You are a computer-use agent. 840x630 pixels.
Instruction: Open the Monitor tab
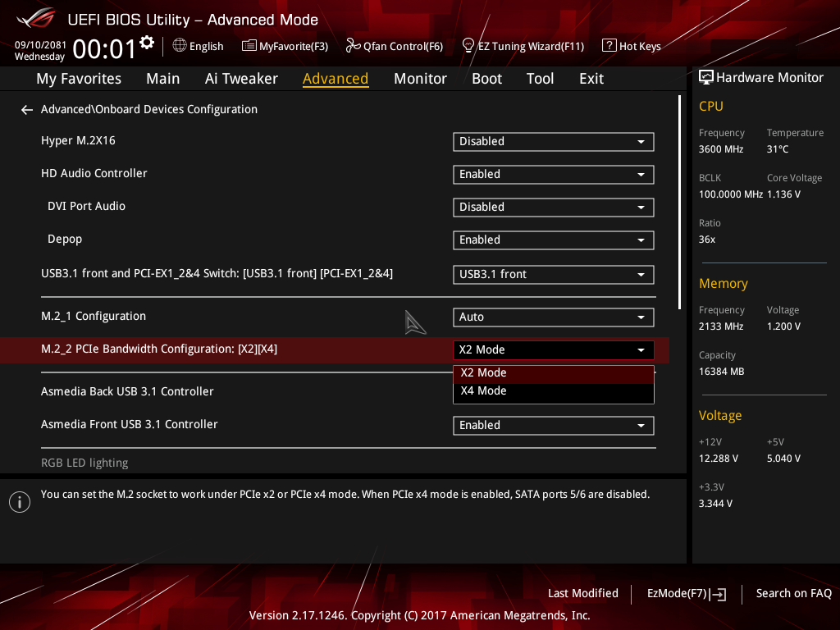420,79
